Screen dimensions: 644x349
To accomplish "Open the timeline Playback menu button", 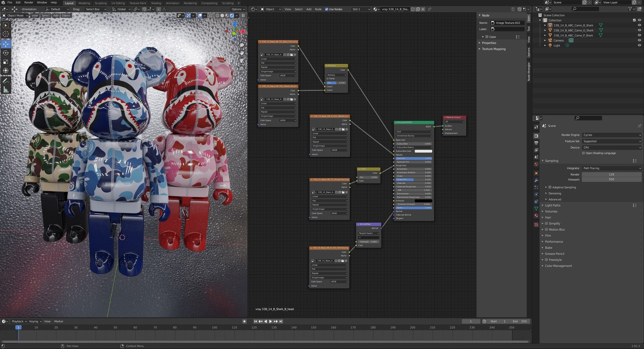I will [19, 321].
